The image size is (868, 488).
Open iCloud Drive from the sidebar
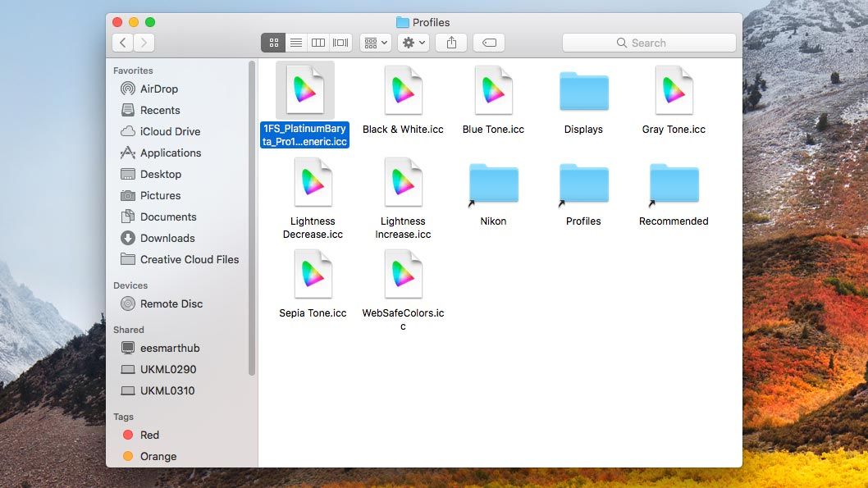(x=167, y=131)
